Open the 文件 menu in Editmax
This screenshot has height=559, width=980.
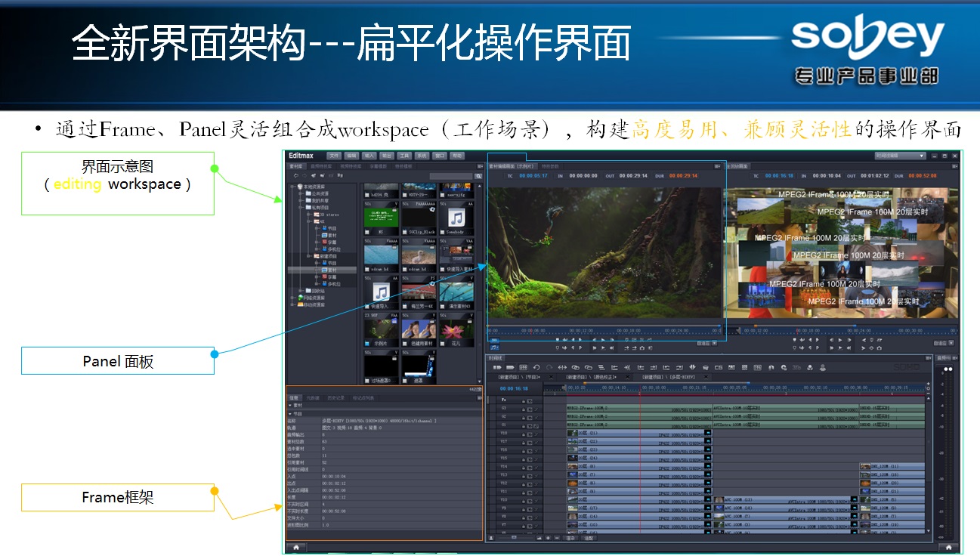(334, 156)
